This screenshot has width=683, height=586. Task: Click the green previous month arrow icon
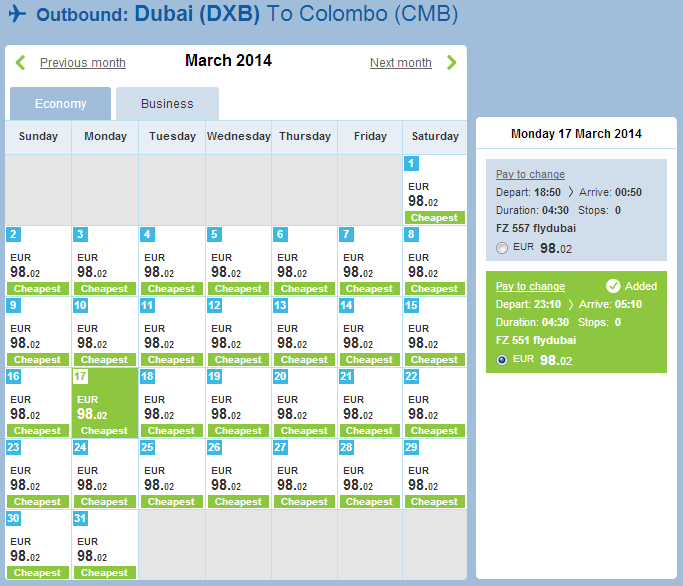coord(20,63)
